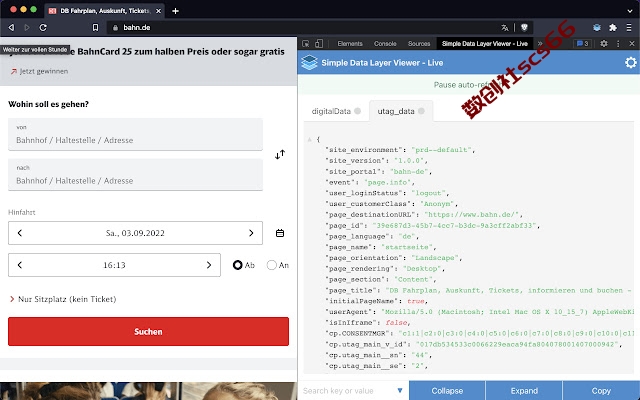Click the von station input field

[135, 134]
